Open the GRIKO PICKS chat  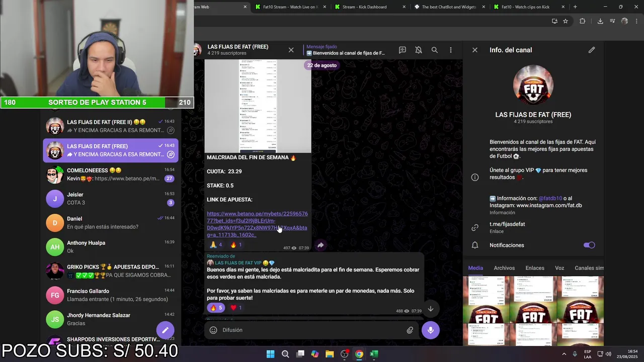coord(111,271)
